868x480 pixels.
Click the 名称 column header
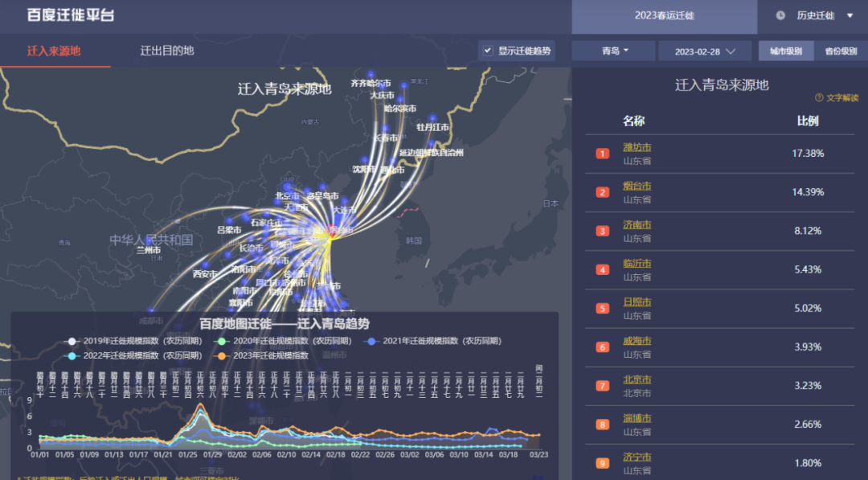(x=633, y=121)
